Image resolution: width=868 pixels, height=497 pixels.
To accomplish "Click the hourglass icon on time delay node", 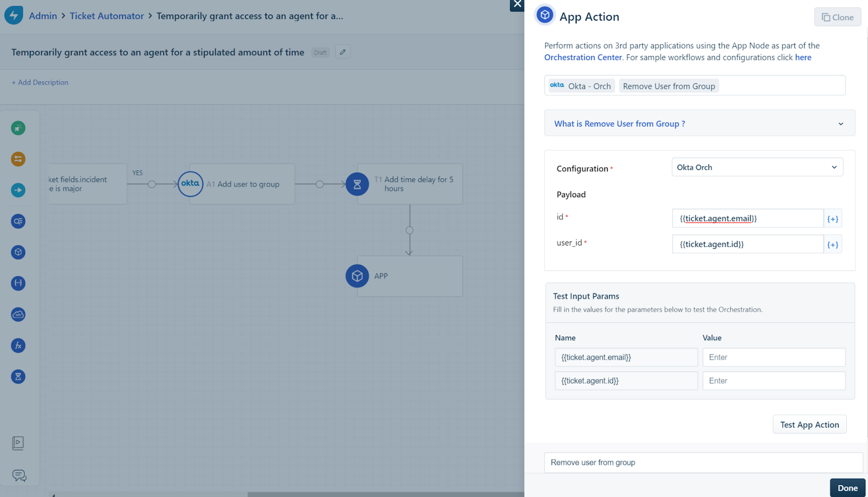I will [357, 184].
